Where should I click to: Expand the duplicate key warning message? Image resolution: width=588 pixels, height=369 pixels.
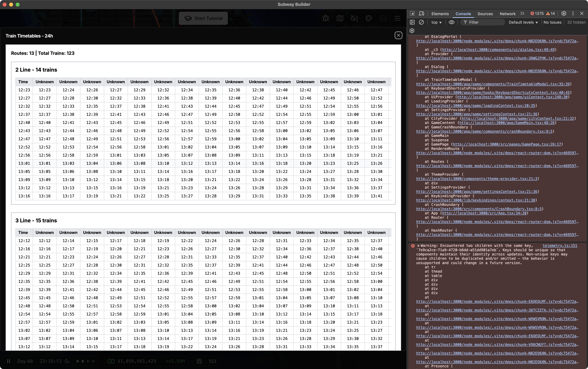point(418,246)
